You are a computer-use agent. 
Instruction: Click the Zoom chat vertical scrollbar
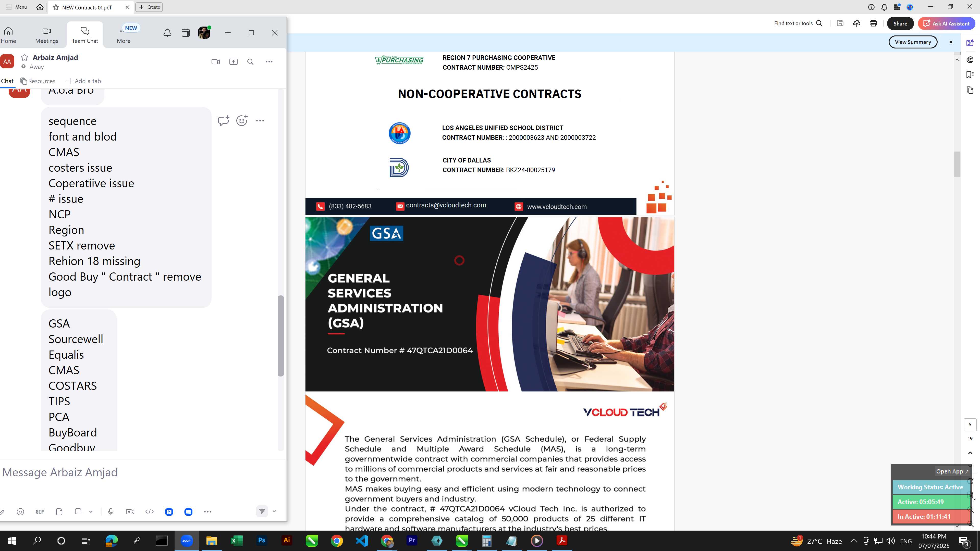tap(281, 336)
